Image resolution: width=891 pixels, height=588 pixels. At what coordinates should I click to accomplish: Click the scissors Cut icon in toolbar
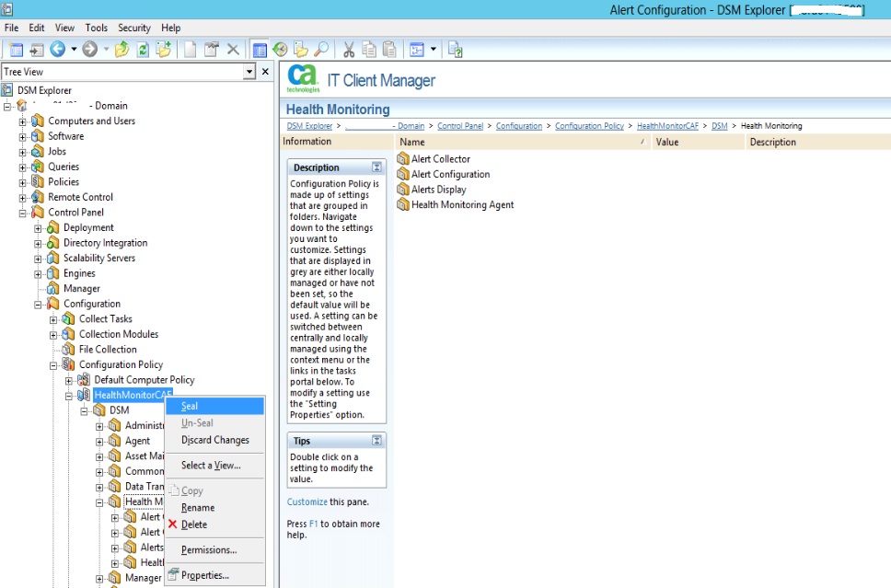pyautogui.click(x=349, y=50)
